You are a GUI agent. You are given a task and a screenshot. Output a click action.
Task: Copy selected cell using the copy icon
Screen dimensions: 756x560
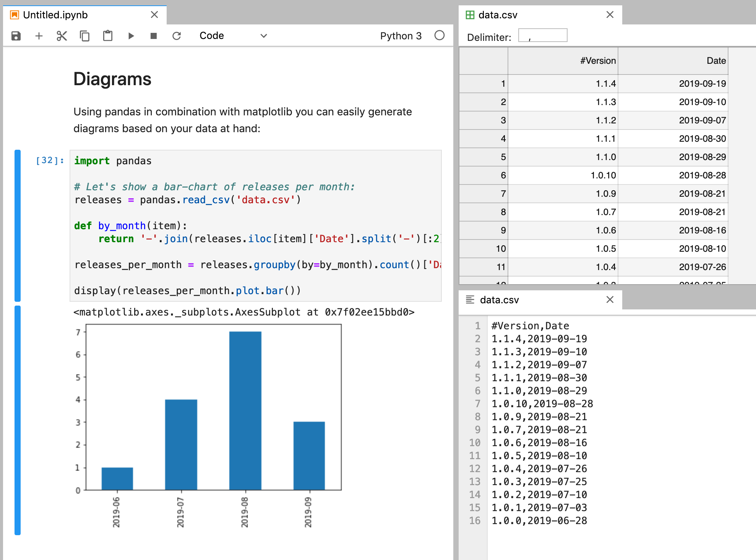[x=84, y=36]
